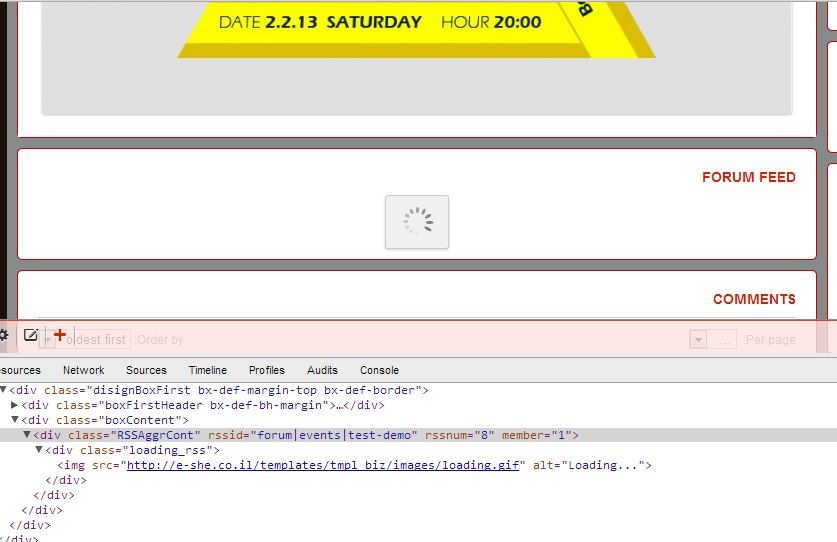This screenshot has height=542, width=837.
Task: Open the Timeline tab
Action: click(208, 370)
